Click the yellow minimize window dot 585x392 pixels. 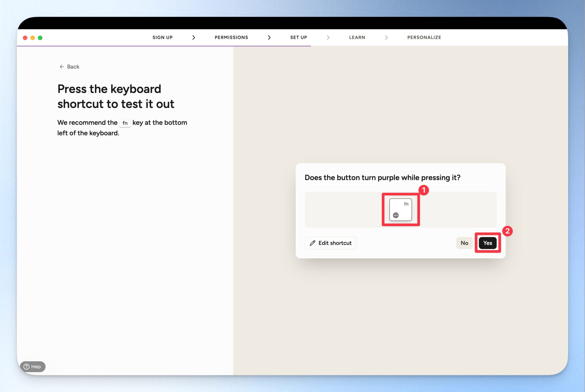coord(32,38)
